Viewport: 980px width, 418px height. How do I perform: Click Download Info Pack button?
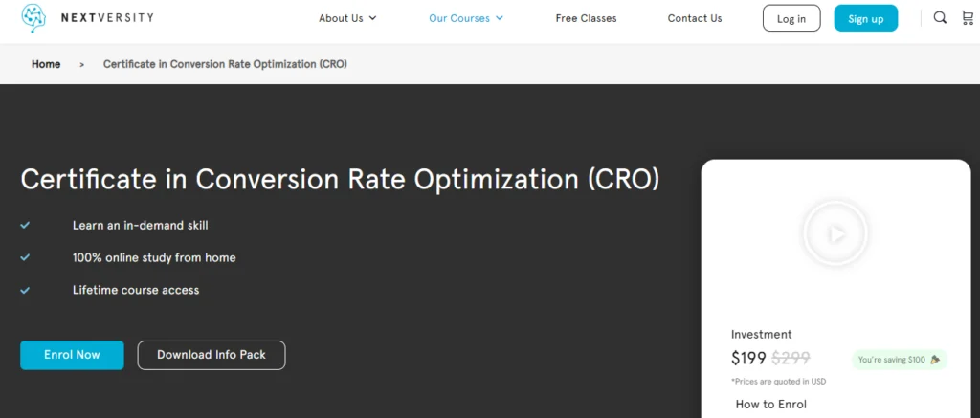click(212, 355)
